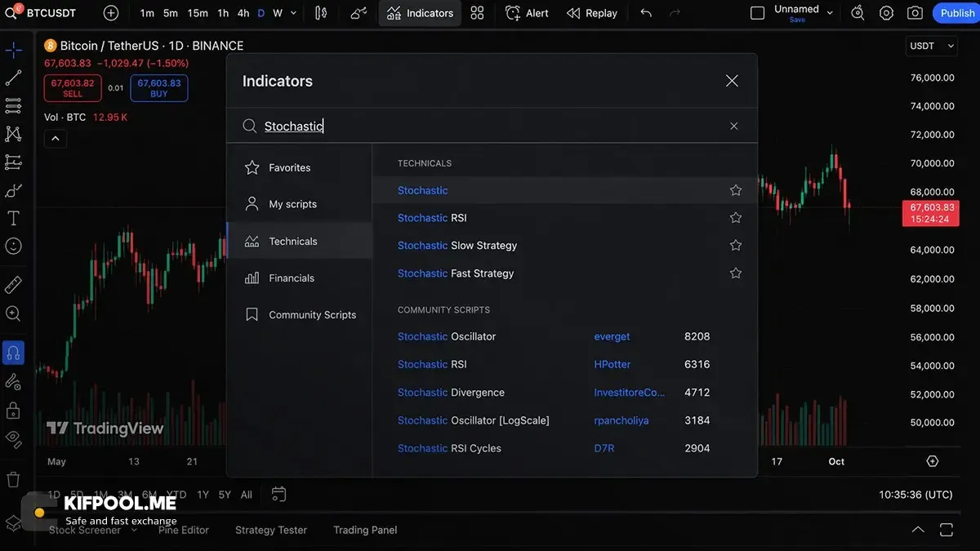The image size is (980, 551).
Task: Open the My scripts category
Action: click(299, 204)
